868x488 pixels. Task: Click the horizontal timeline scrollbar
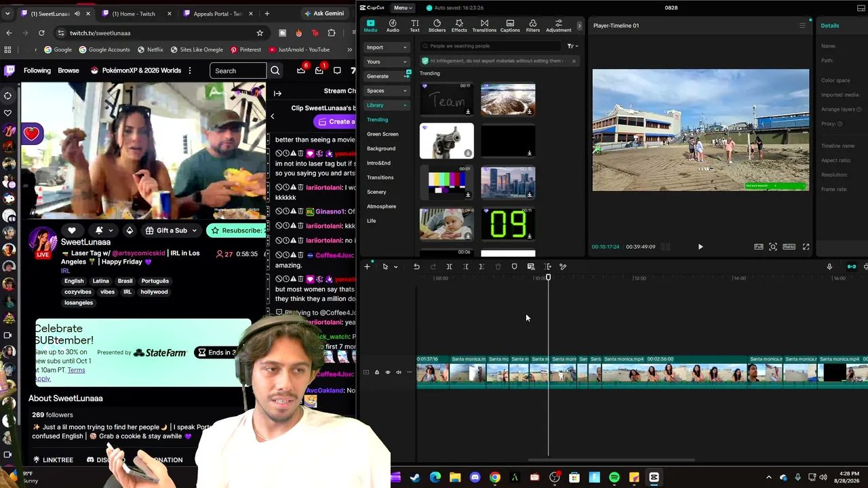pyautogui.click(x=610, y=460)
